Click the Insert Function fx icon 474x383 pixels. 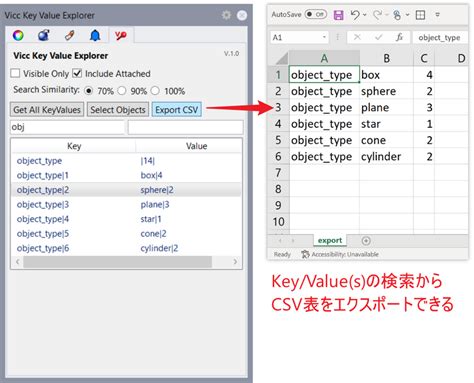(399, 37)
